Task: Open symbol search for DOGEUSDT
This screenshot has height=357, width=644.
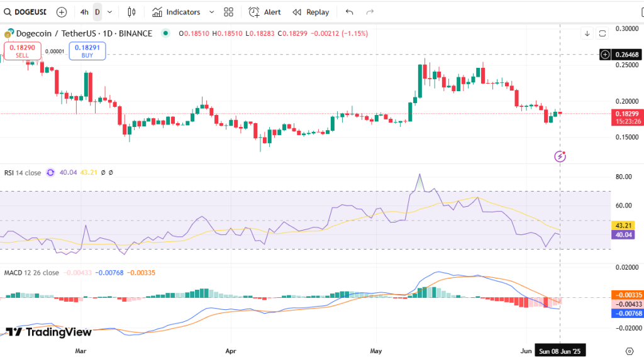Action: tap(25, 13)
